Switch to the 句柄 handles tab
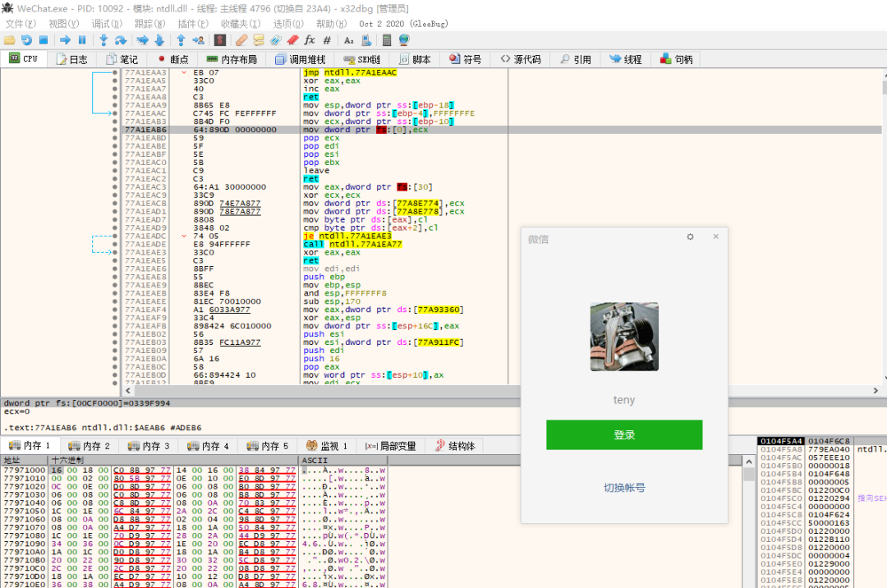The width and height of the screenshot is (887, 588). 677,59
